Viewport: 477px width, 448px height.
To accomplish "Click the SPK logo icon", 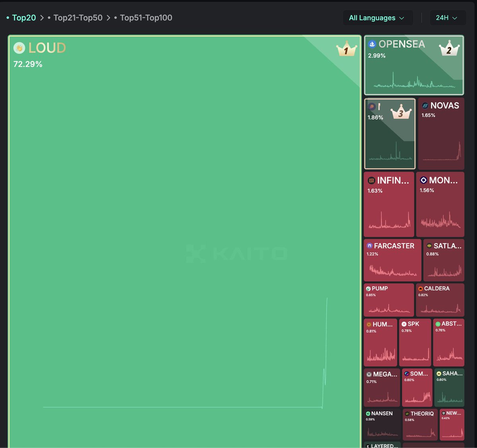I will tap(404, 324).
